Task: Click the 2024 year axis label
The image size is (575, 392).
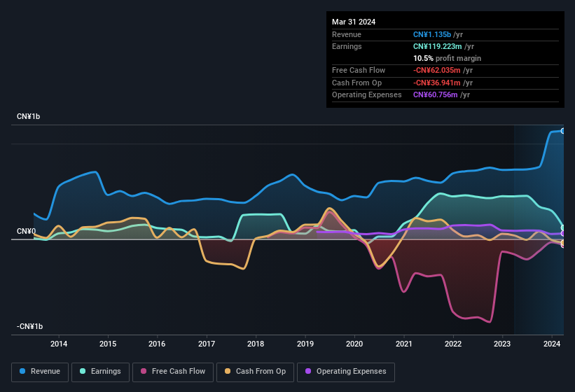Action: tap(551, 344)
